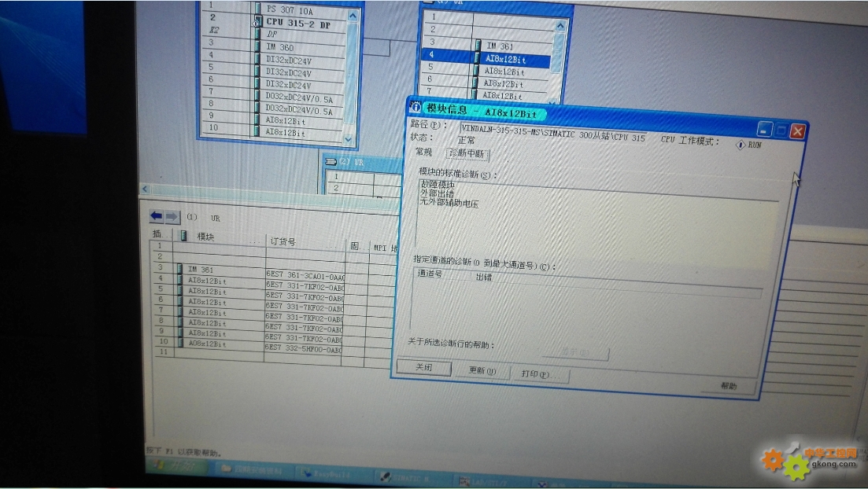Open the SIMATIC Manager taskbar item
The height and width of the screenshot is (489, 868).
tap(410, 477)
